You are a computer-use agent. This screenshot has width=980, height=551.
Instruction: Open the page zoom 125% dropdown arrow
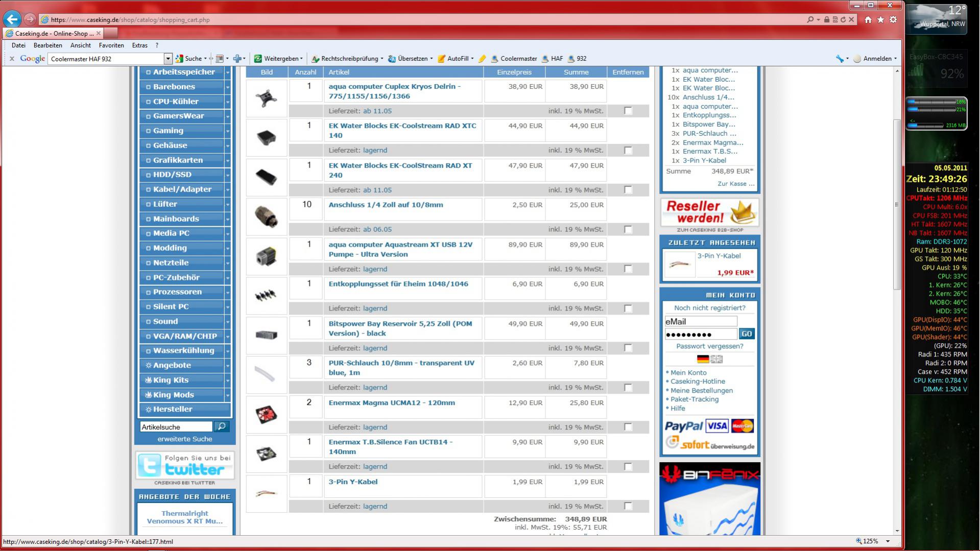888,541
